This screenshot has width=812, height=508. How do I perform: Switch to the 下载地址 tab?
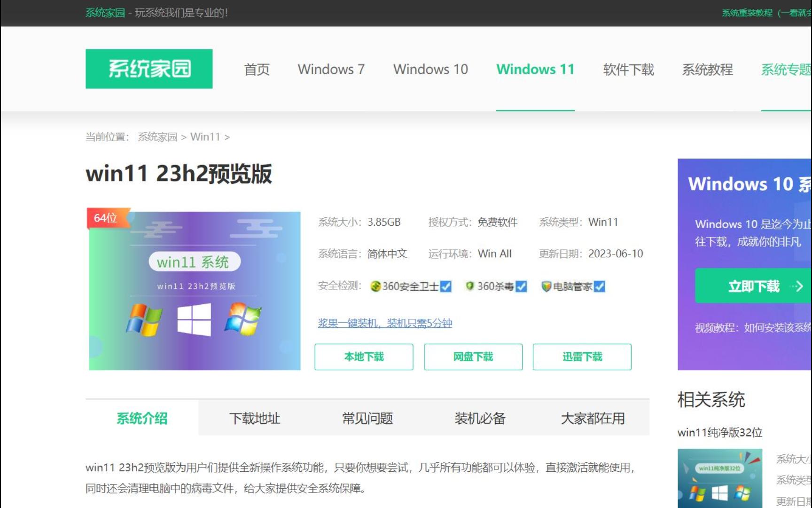click(x=255, y=418)
